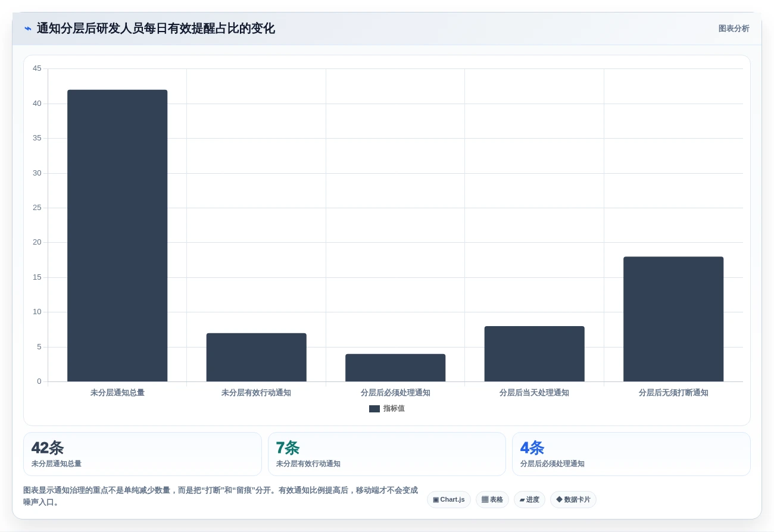The height and width of the screenshot is (532, 774).
Task: Click the 未分层有效行动通知 bar
Action: click(x=256, y=357)
